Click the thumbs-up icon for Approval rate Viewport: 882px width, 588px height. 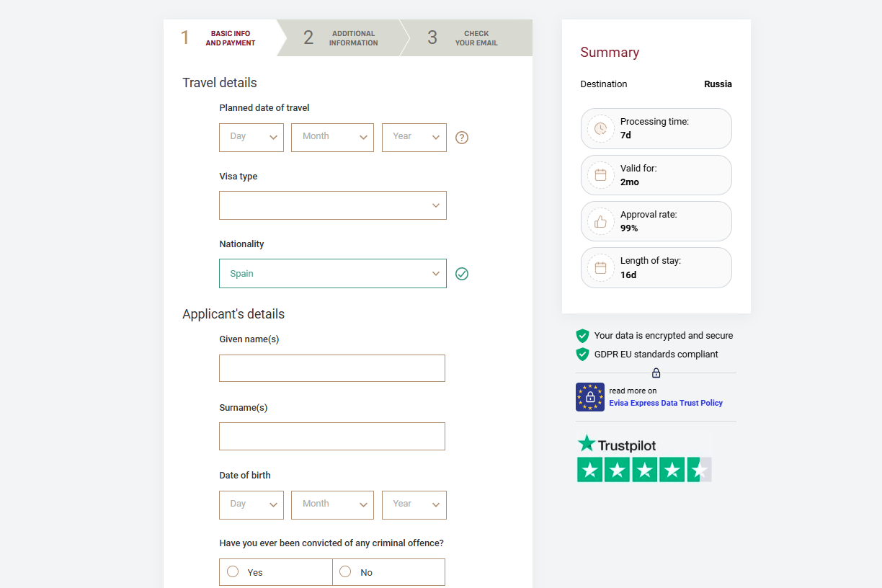[x=600, y=221]
